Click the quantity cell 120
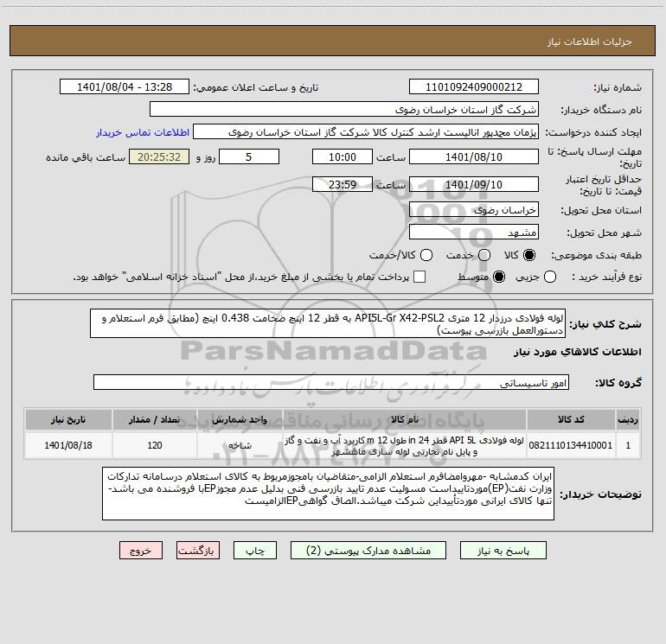The width and height of the screenshot is (666, 644). (x=155, y=445)
